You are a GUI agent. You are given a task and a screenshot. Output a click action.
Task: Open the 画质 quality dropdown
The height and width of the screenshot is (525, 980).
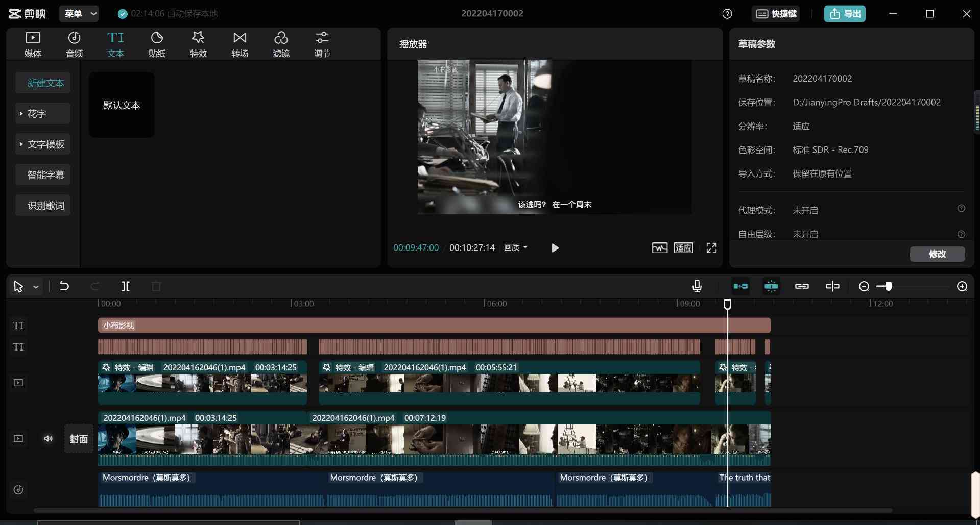[515, 247]
